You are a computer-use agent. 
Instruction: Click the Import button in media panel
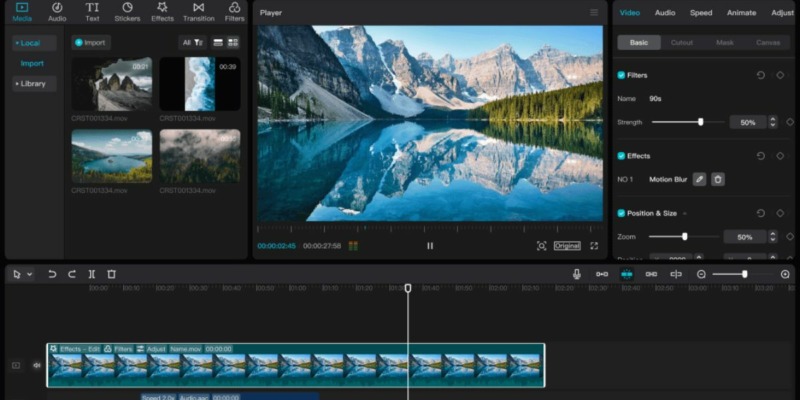pyautogui.click(x=91, y=43)
